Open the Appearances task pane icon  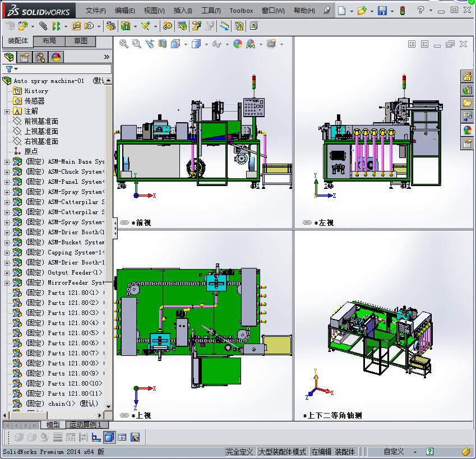[467, 130]
